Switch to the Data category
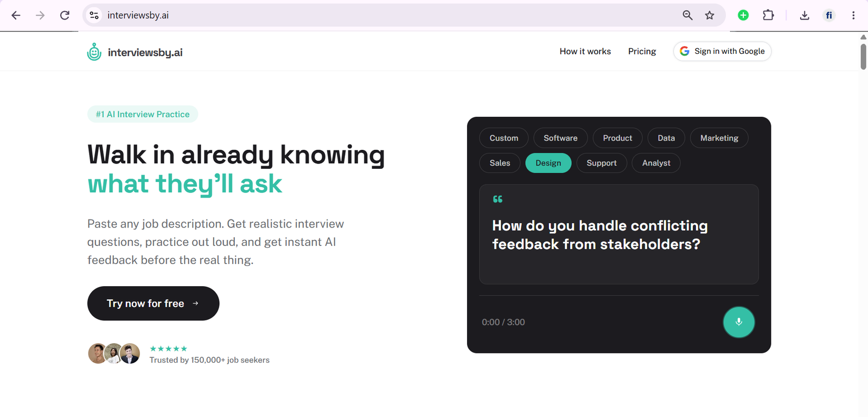 coord(666,138)
